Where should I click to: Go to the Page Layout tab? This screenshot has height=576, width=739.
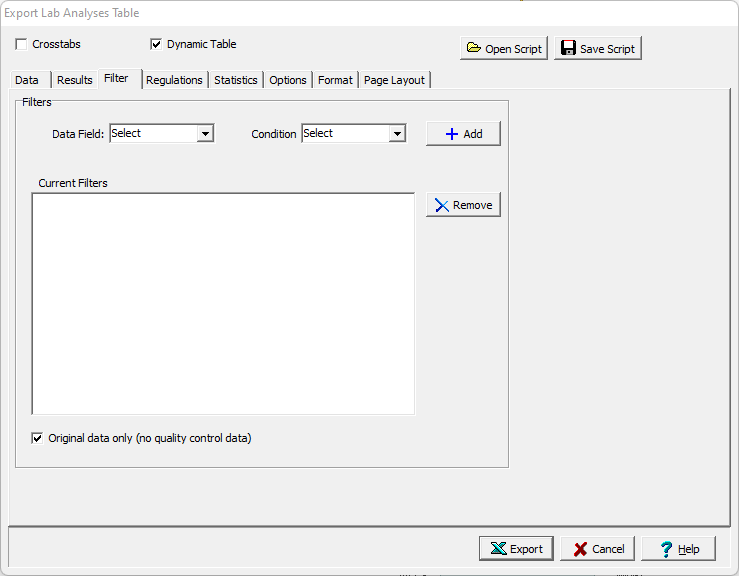[394, 80]
